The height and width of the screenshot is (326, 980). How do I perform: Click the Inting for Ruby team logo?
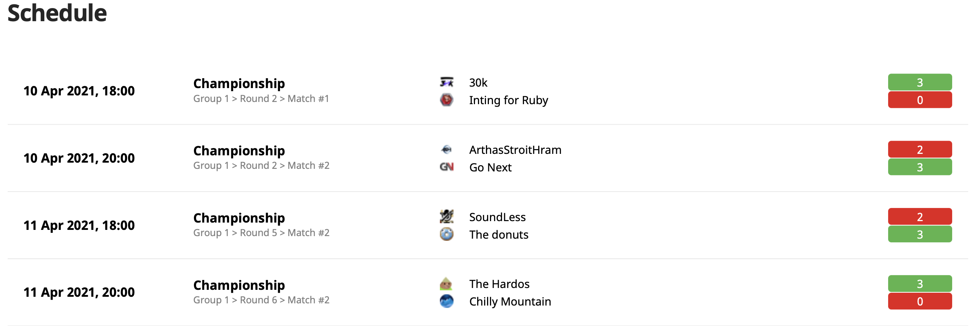click(446, 100)
